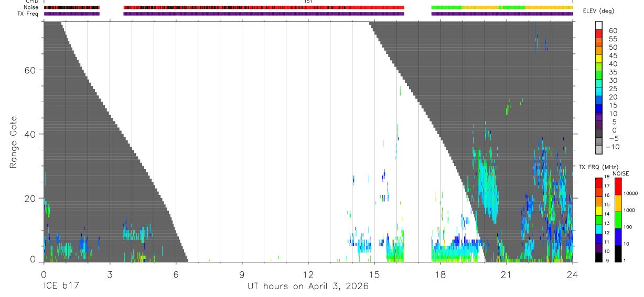
Task: Select the 'NOISE' legend heading
Action: 620,173
